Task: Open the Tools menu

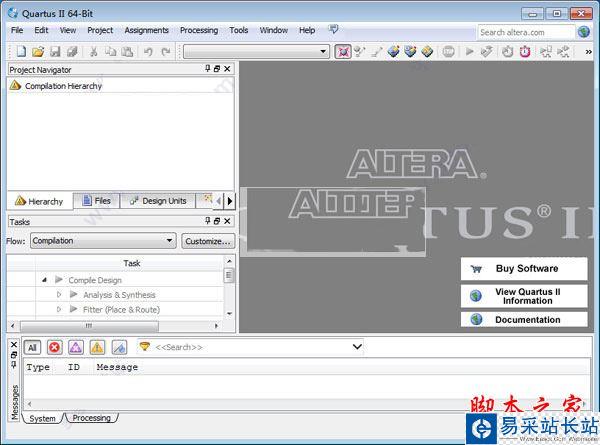Action: (x=239, y=30)
